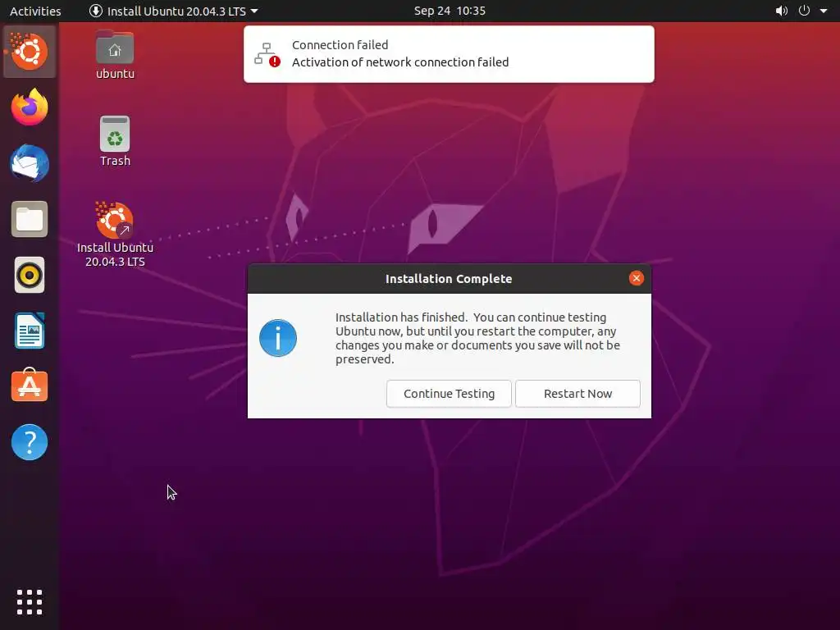Click the Installation Complete title bar
Screen dimensions: 840x630
click(449, 279)
